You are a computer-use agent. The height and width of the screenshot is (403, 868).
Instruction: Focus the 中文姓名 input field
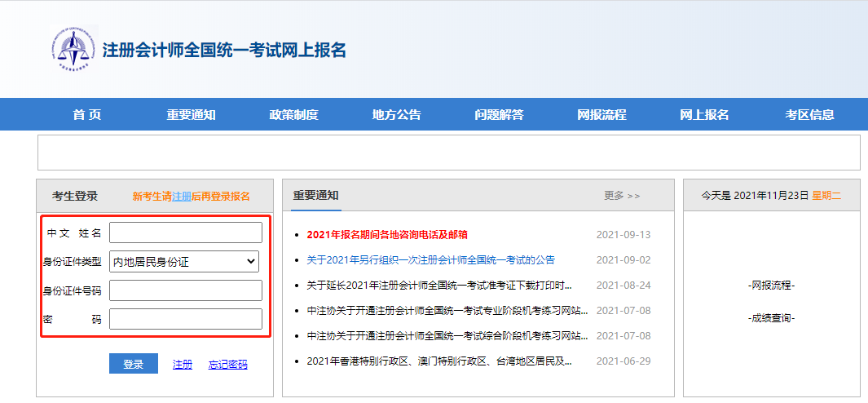point(186,233)
